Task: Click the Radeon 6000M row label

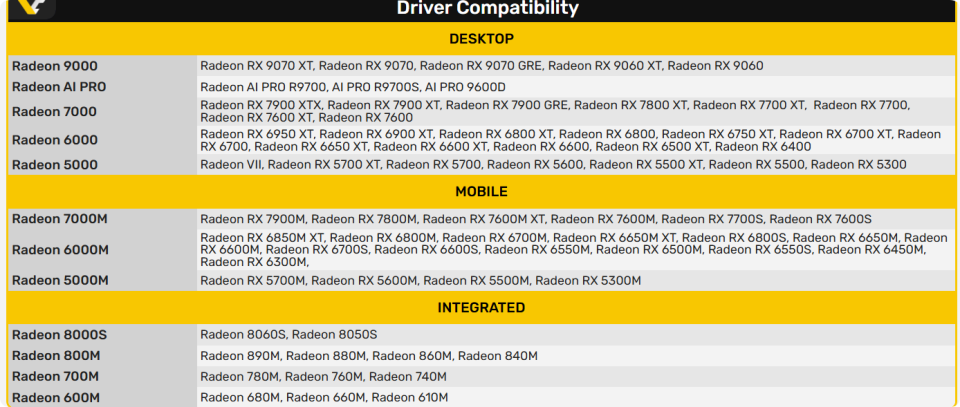Action: click(x=61, y=250)
